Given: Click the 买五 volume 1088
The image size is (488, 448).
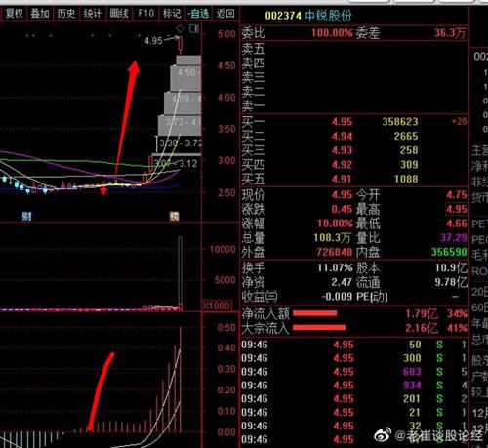Looking at the screenshot, I should tap(406, 179).
